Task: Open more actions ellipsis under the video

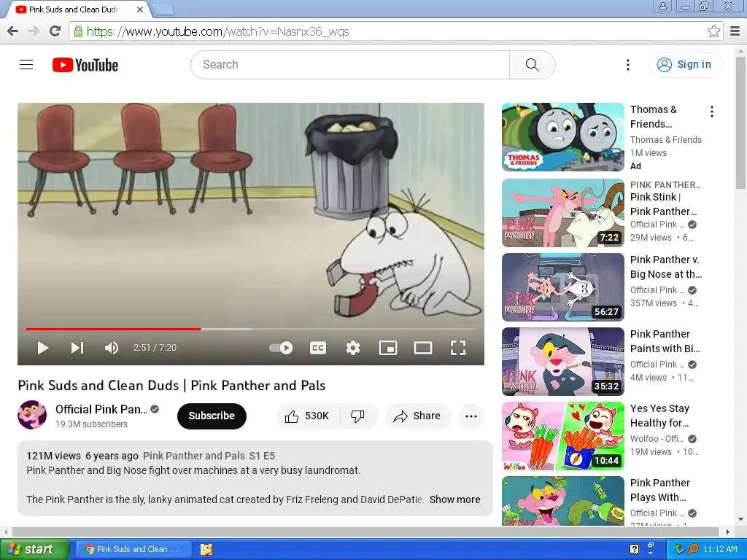Action: pos(471,416)
